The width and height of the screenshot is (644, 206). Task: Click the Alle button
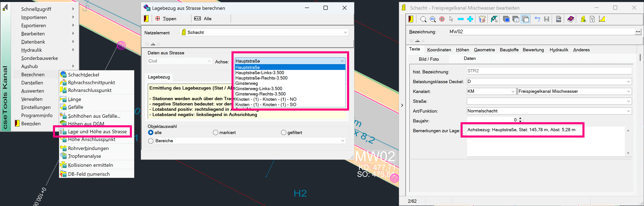point(203,19)
